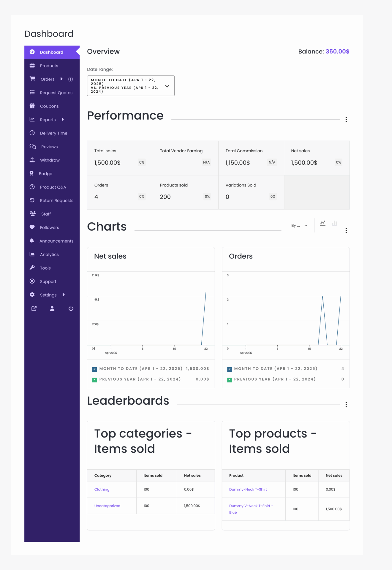Open Products menu item
This screenshot has height=570, width=392.
(x=52, y=66)
